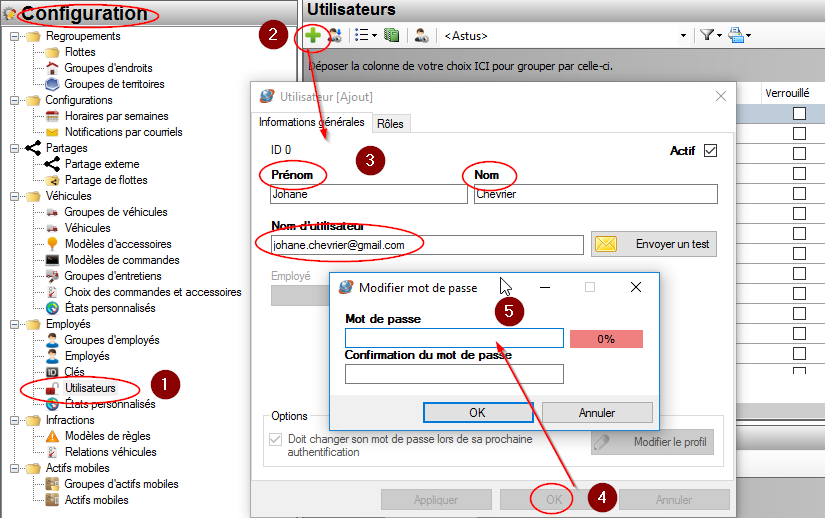
Task: Click the filter funnel icon in toolbar
Action: point(706,35)
